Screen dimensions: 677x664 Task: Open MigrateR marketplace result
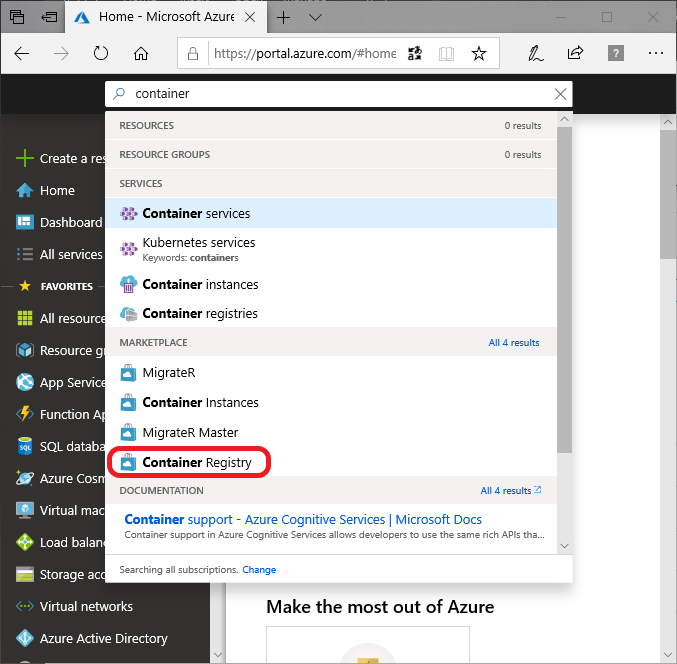331,373
